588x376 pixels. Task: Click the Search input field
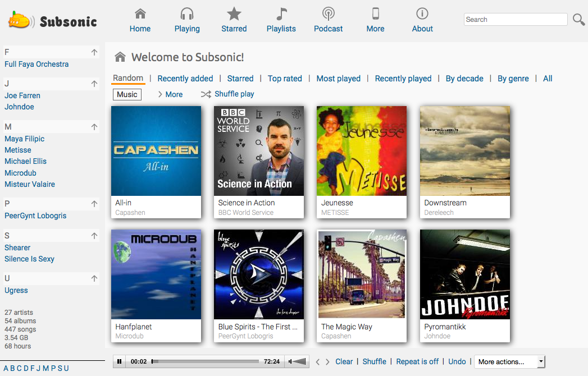click(516, 20)
